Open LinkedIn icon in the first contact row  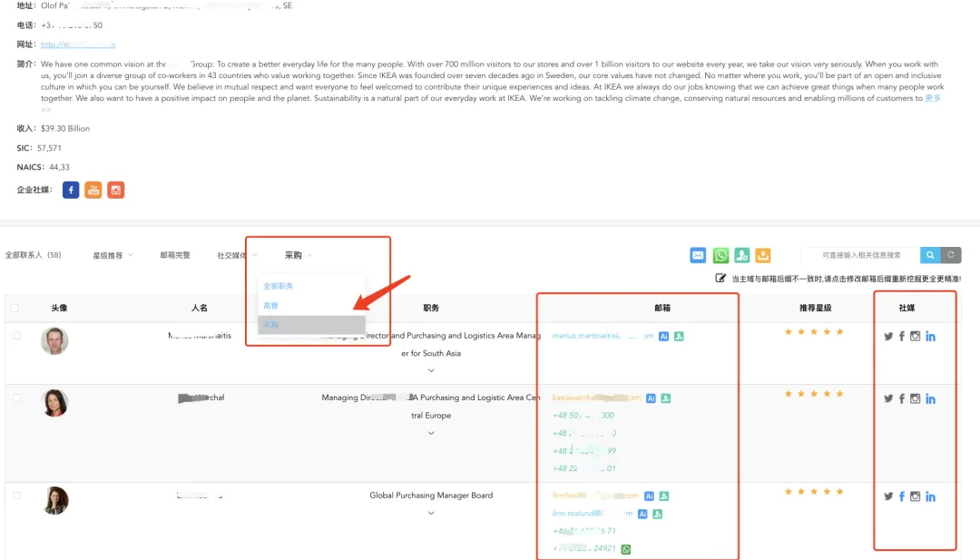tap(931, 337)
